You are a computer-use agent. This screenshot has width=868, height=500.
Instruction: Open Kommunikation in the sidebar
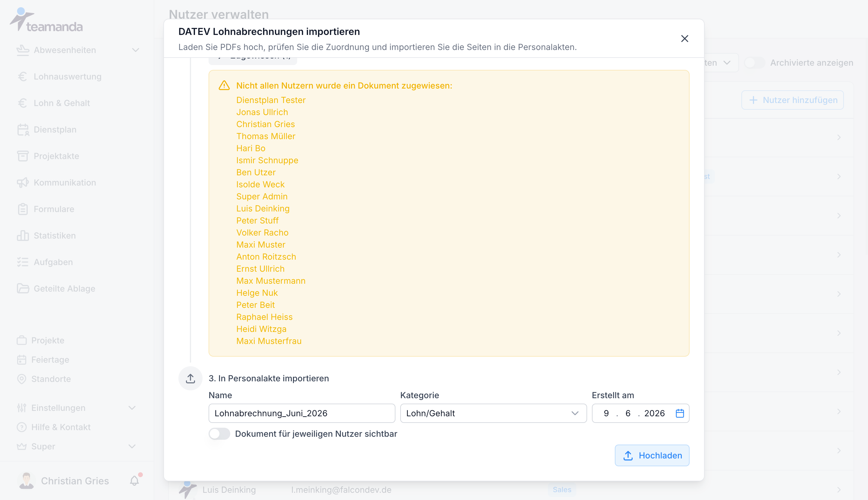[x=64, y=182]
